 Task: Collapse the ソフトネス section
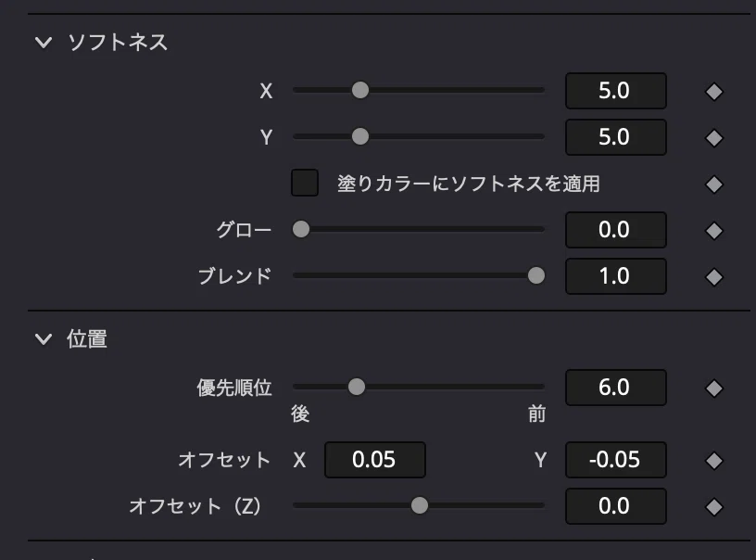[43, 42]
